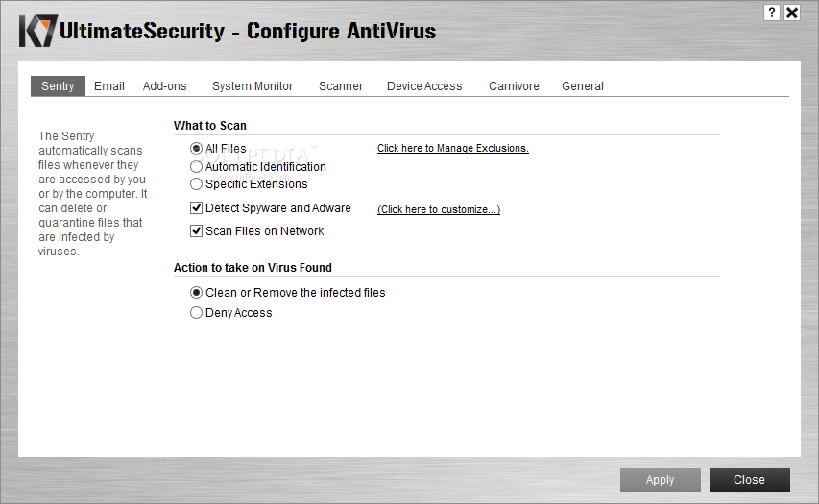Switch to the General tab

pos(583,86)
